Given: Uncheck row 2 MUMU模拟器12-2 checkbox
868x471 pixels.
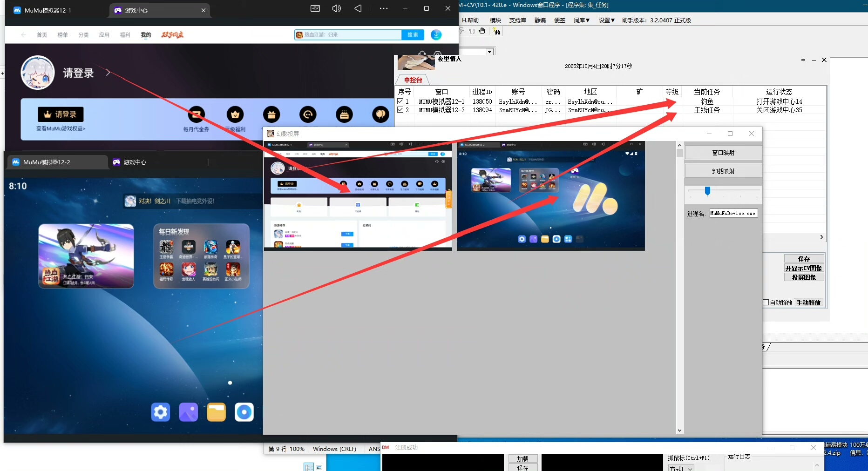Looking at the screenshot, I should (400, 110).
